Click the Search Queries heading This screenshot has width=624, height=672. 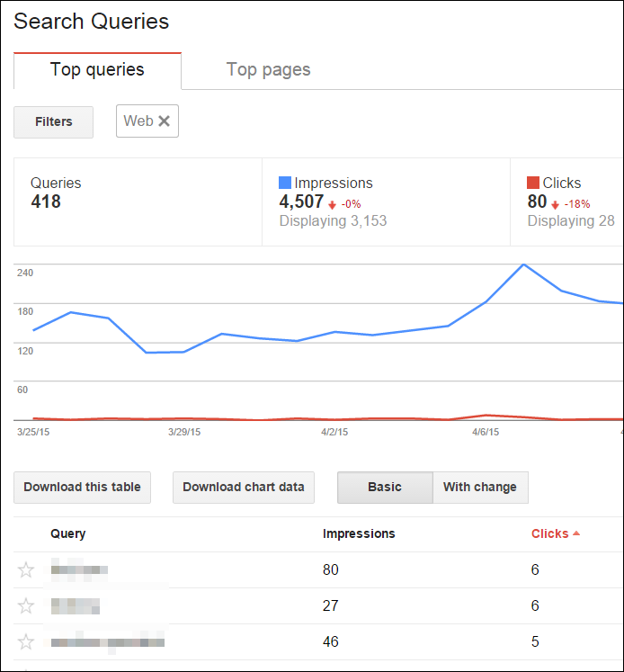[x=91, y=22]
